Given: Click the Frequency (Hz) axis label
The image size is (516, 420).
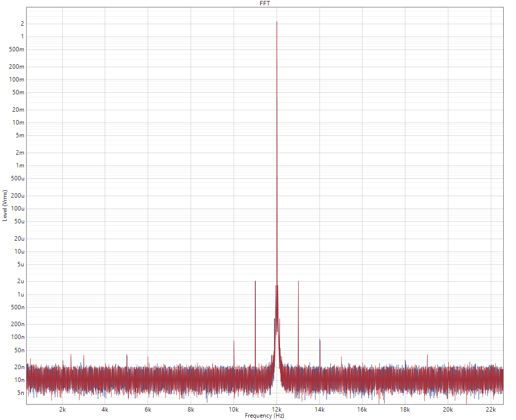Looking at the screenshot, I should [x=265, y=416].
